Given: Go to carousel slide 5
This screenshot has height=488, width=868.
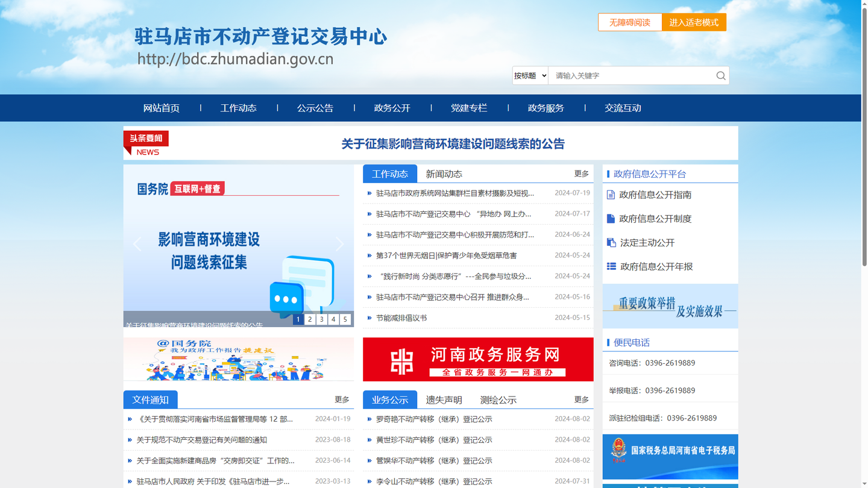Looking at the screenshot, I should click(x=345, y=319).
